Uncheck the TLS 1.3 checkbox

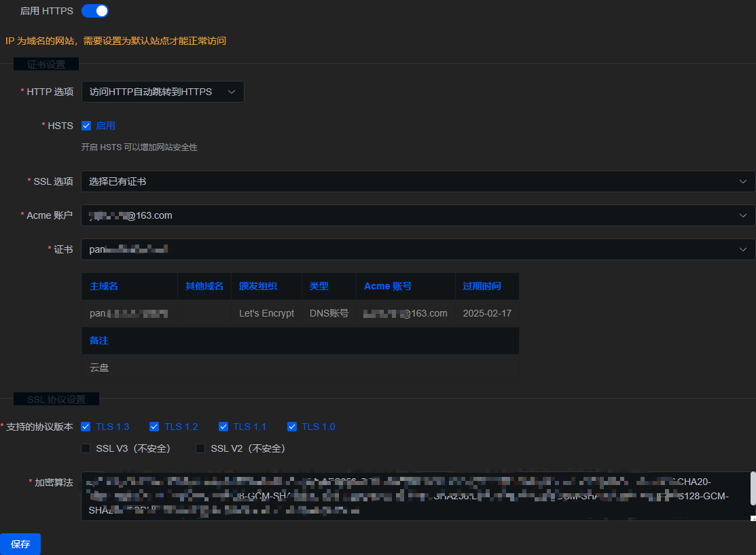[x=86, y=427]
